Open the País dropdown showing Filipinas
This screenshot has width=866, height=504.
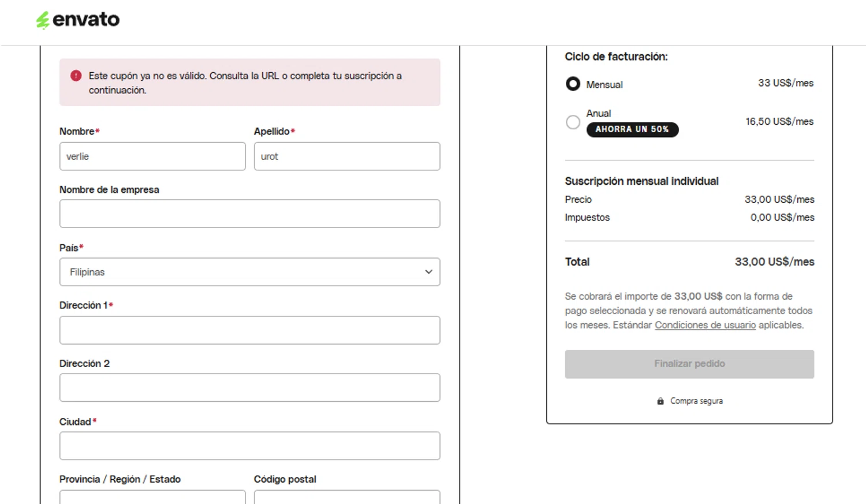point(249,272)
